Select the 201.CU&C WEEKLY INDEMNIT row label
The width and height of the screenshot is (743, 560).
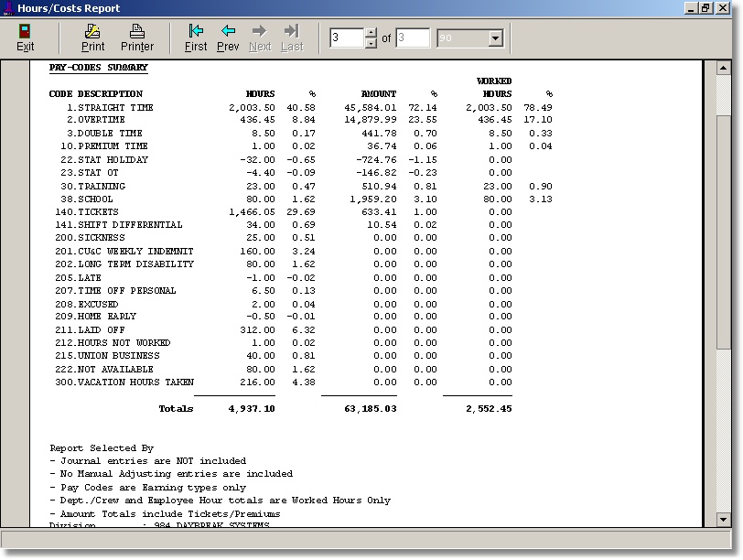(x=124, y=251)
